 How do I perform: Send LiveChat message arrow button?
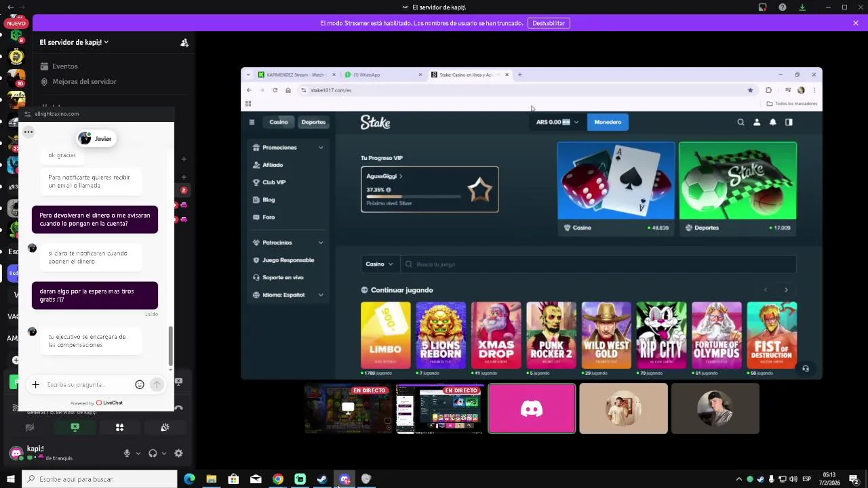(x=157, y=384)
